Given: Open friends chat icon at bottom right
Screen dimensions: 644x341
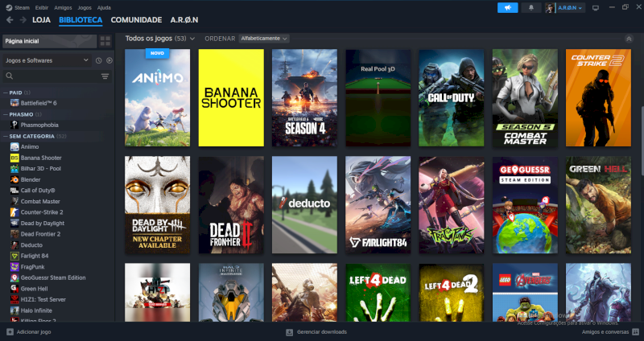Looking at the screenshot, I should (636, 332).
